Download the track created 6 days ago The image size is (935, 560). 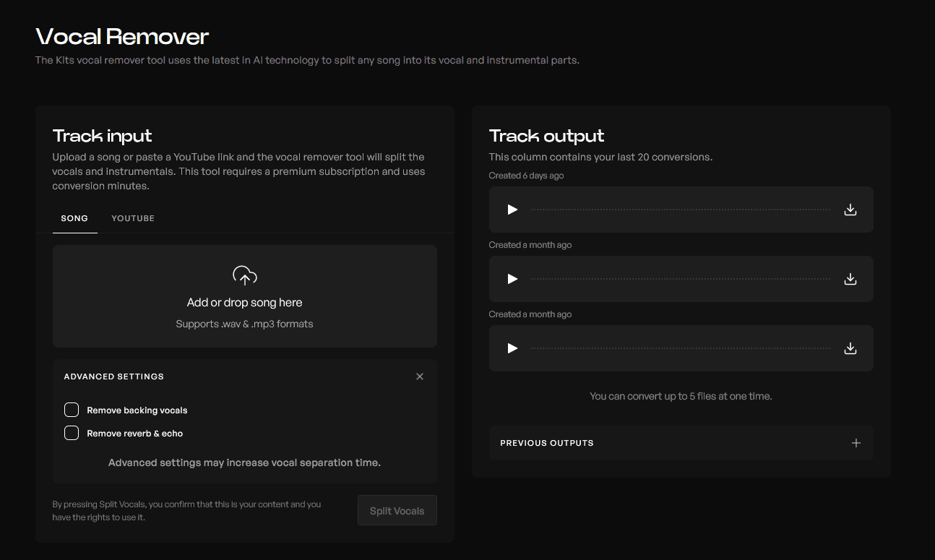click(x=850, y=210)
